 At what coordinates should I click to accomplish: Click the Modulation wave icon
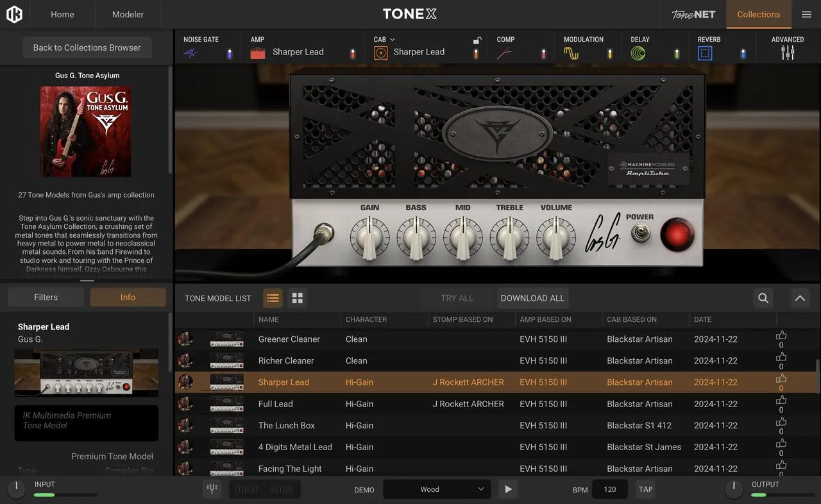click(571, 53)
